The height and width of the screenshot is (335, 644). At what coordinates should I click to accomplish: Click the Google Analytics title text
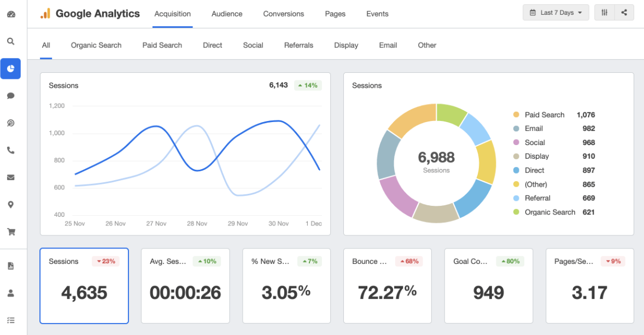coord(98,14)
